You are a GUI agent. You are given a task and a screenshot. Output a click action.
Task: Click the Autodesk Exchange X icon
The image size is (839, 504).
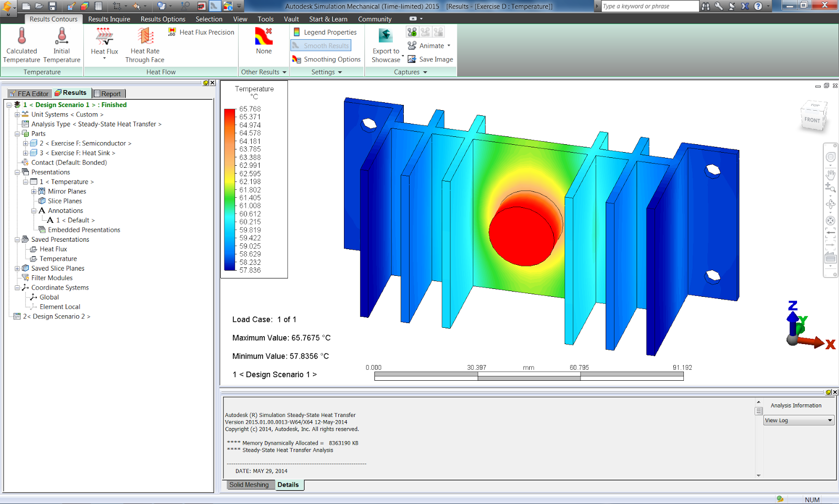[x=745, y=6]
